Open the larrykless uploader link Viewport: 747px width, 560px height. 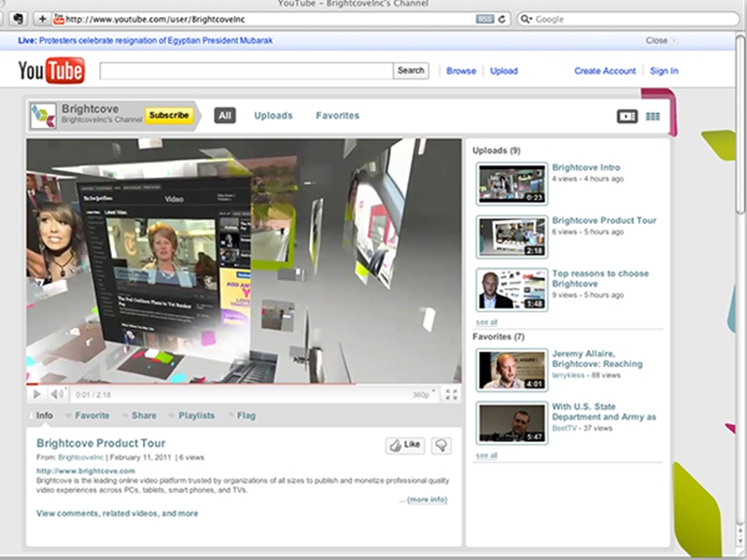569,375
